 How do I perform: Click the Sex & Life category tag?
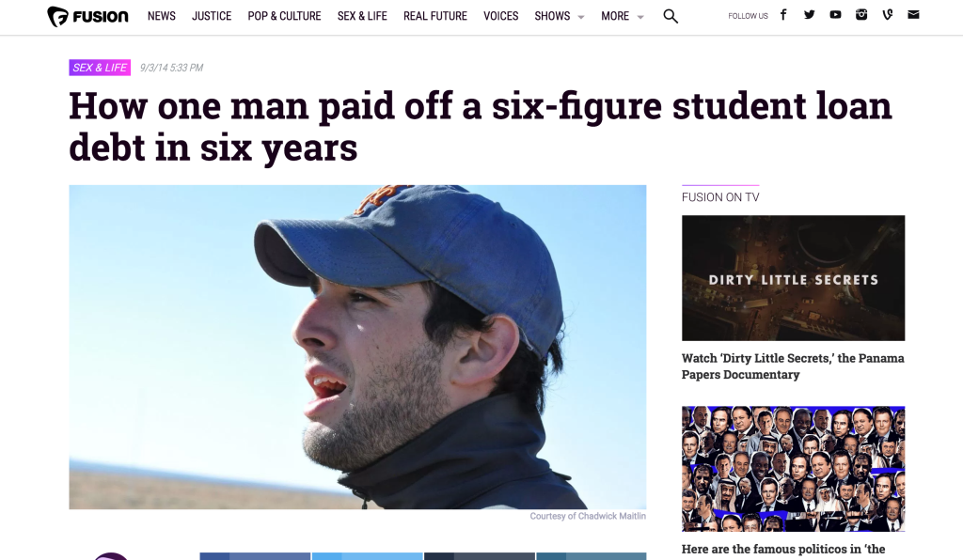(100, 68)
